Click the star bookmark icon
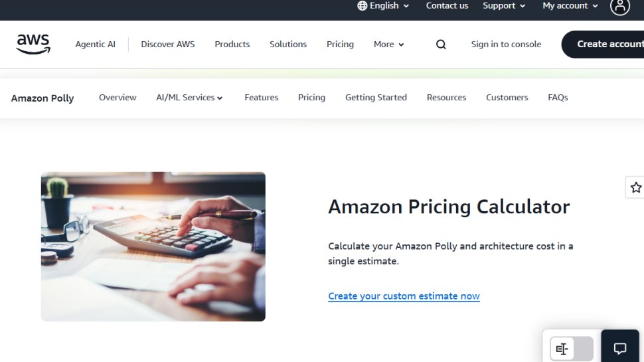This screenshot has width=644, height=362. pos(635,187)
